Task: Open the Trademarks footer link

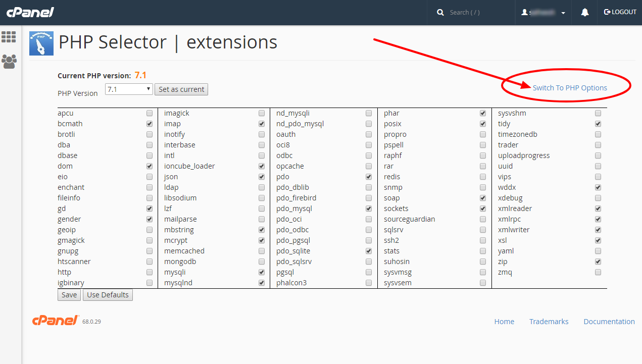Action: click(x=549, y=322)
